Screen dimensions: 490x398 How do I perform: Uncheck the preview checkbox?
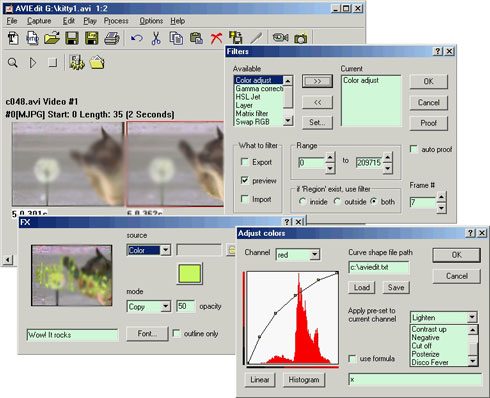(x=245, y=180)
